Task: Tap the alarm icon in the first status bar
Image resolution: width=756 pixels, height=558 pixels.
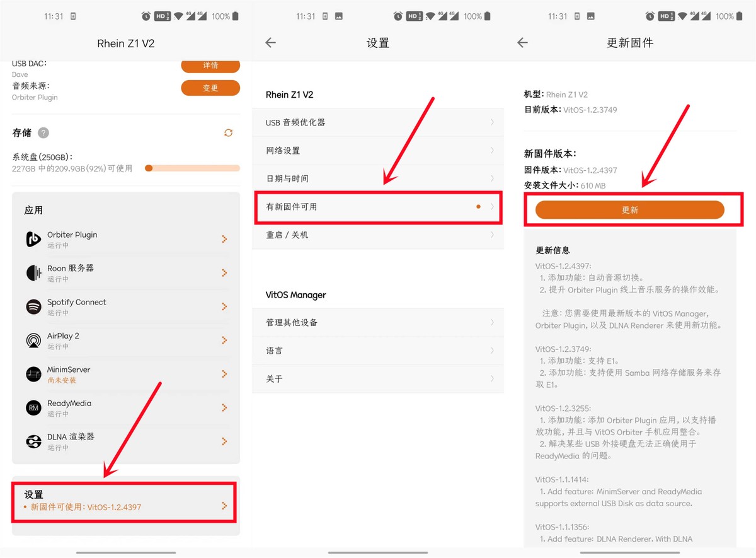Action: coord(146,16)
